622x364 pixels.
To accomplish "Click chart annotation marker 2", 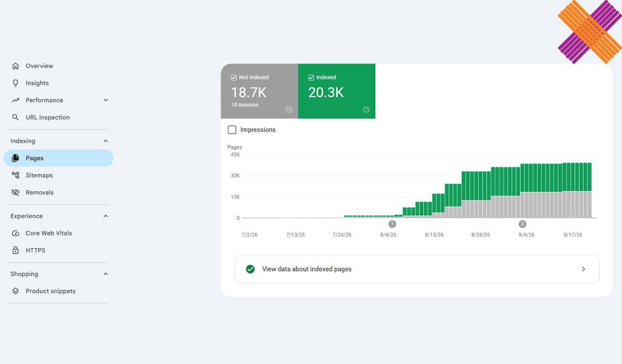I will [522, 224].
